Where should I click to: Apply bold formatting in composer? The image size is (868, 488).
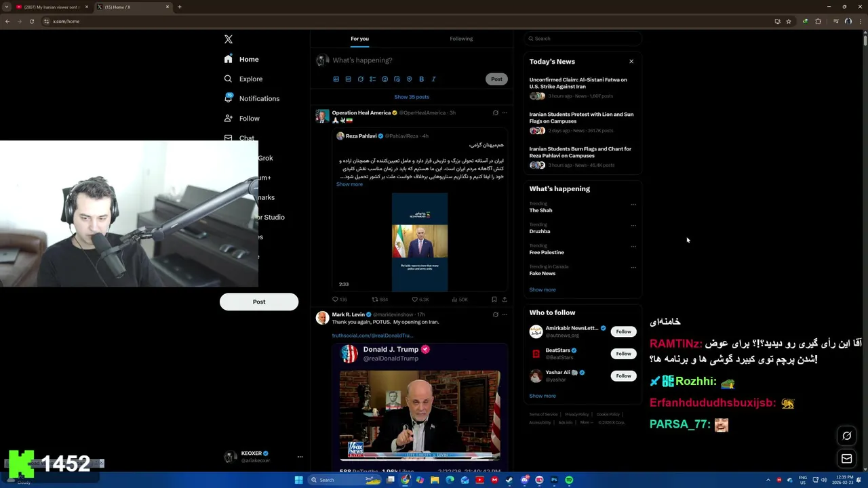tap(421, 79)
